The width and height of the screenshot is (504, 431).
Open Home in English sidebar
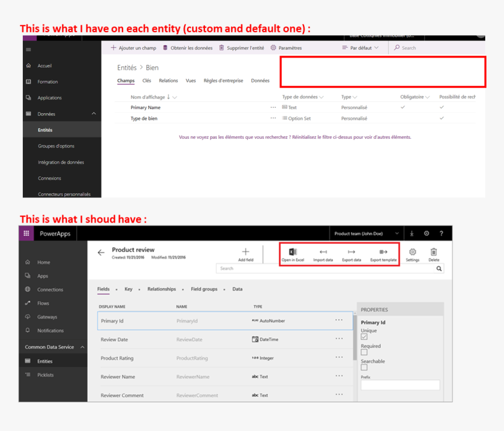tap(43, 262)
